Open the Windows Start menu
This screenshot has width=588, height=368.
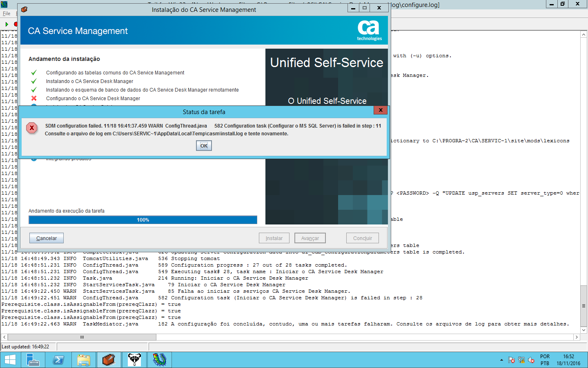click(9, 360)
